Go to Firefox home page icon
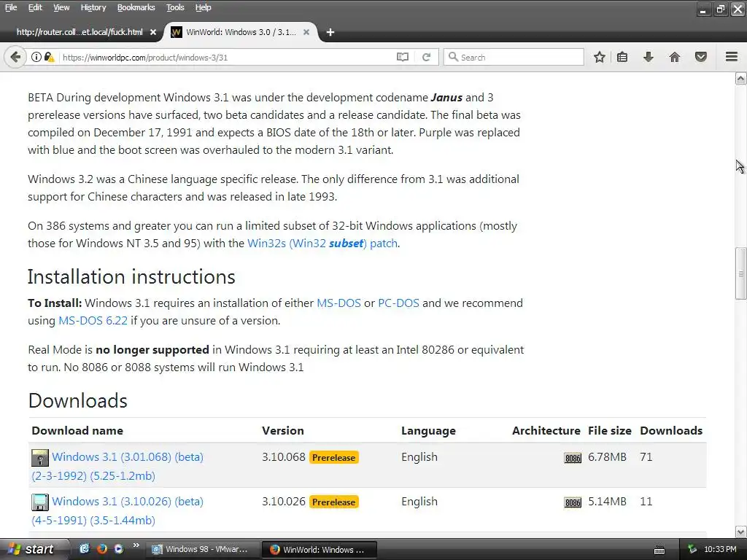Screen dimensions: 747x560 675,57
